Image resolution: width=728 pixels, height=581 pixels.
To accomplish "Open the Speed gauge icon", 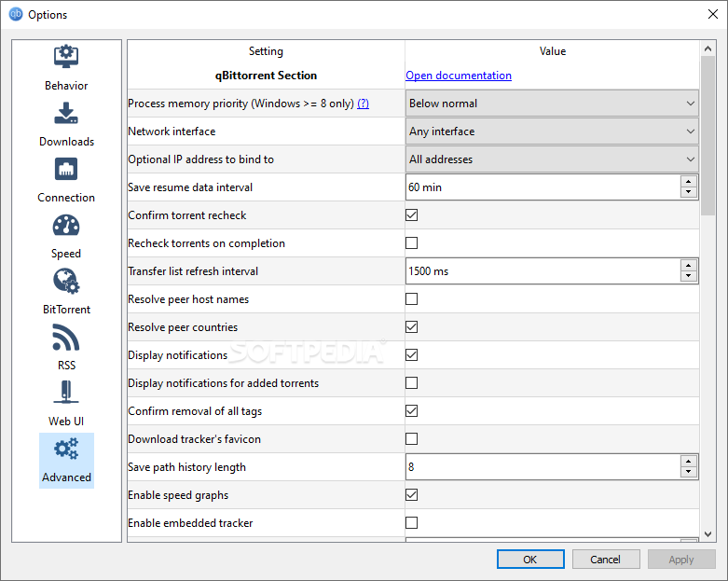I will (x=66, y=225).
